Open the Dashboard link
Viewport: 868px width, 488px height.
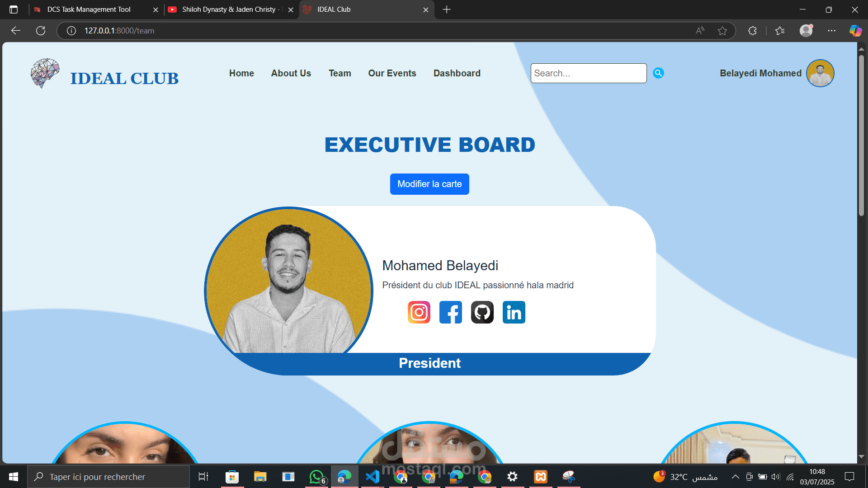point(457,73)
